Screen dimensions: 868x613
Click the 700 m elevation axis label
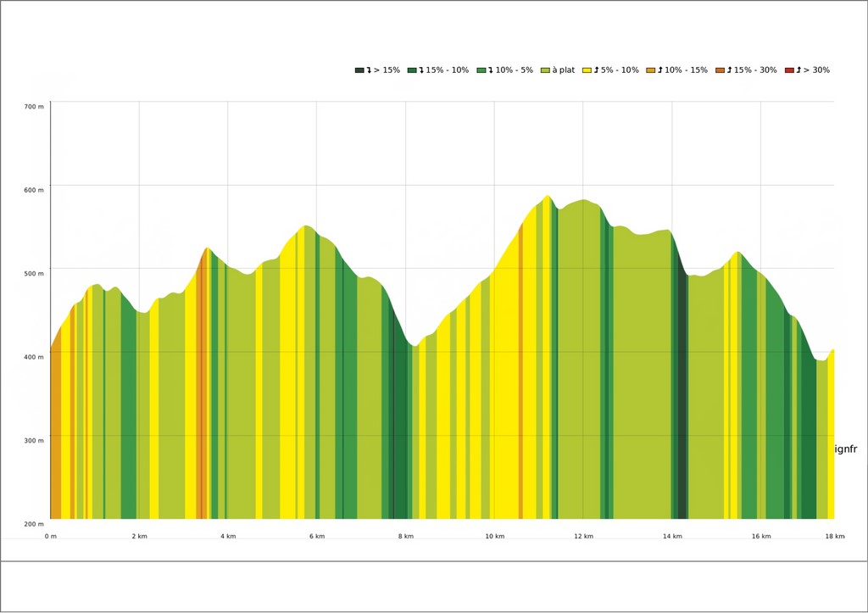[x=34, y=107]
